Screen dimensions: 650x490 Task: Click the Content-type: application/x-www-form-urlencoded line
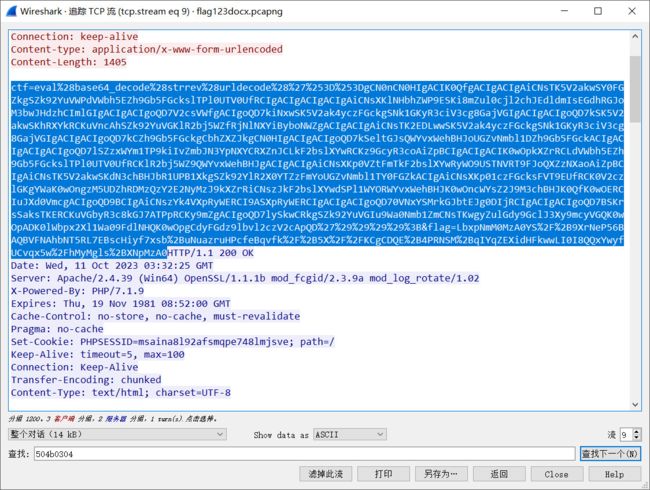click(x=147, y=49)
